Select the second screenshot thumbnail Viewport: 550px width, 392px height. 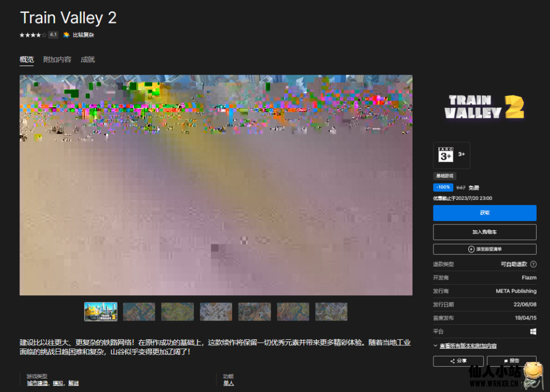tap(139, 311)
